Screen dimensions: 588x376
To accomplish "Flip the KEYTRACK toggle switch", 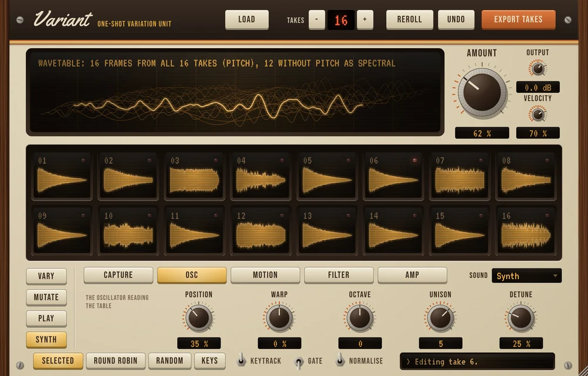I will (242, 360).
